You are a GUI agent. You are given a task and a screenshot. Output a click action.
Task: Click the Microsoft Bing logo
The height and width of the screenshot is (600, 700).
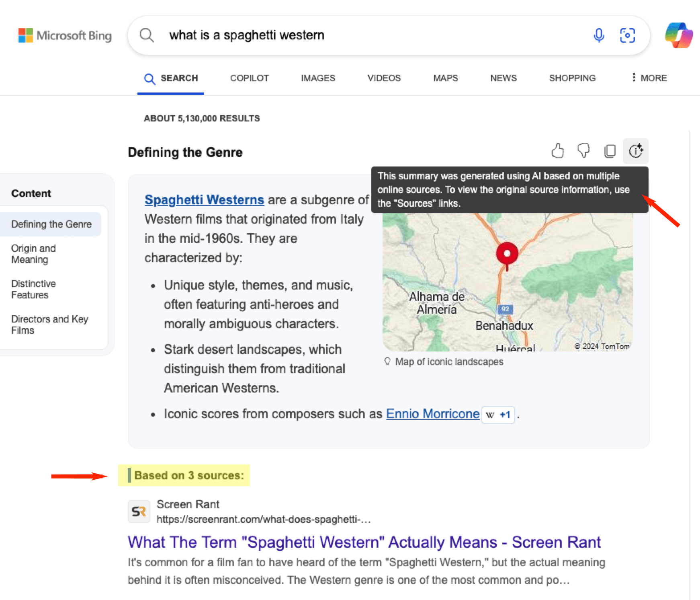coord(65,35)
